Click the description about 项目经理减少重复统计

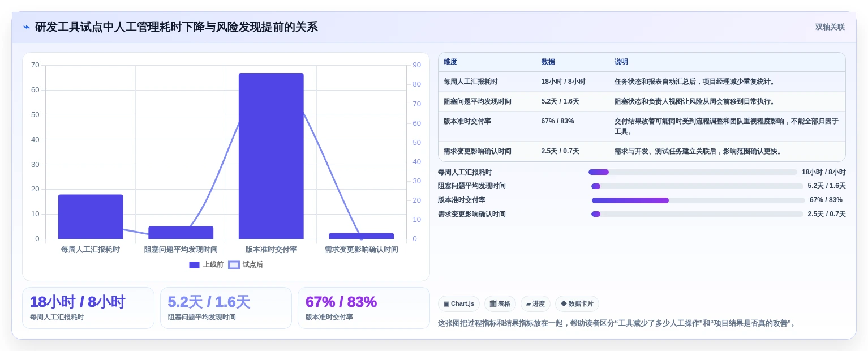pos(695,82)
